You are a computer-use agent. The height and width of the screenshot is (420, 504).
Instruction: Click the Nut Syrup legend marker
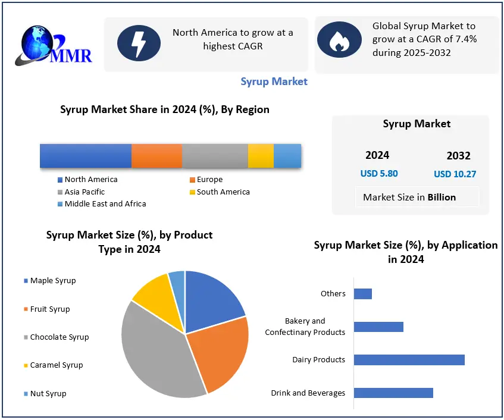26,394
